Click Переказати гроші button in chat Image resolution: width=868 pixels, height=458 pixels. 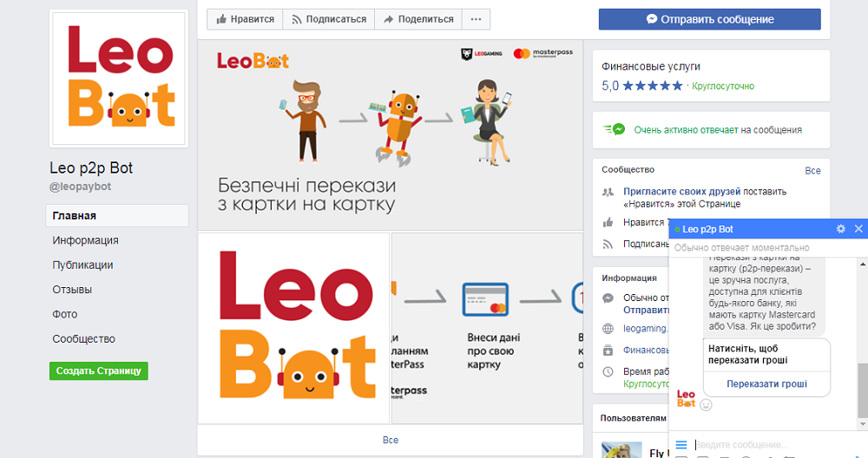[766, 384]
